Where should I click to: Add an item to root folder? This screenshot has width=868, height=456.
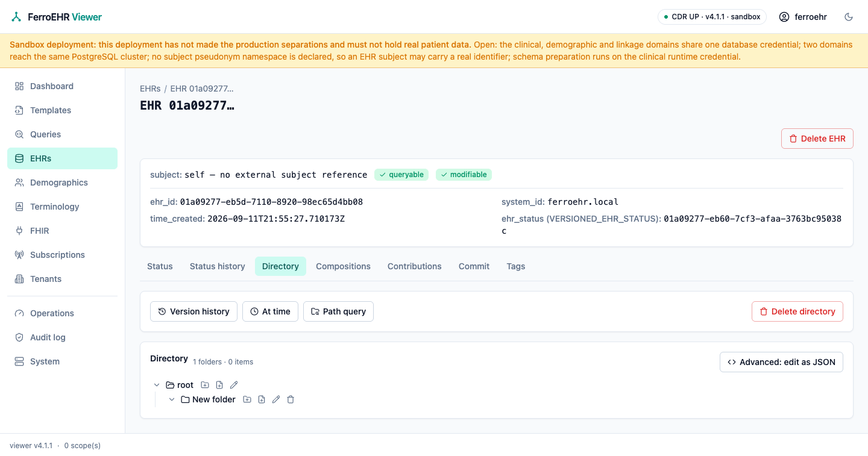point(219,385)
